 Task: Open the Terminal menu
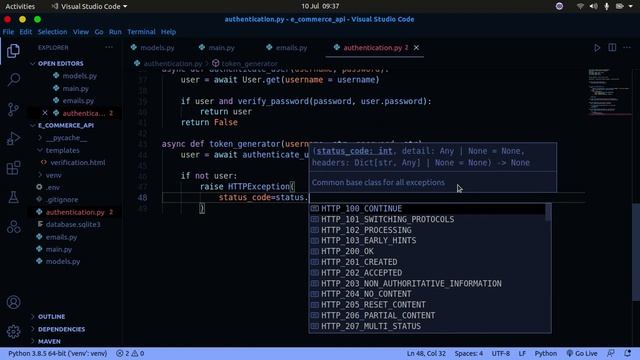pos(141,32)
